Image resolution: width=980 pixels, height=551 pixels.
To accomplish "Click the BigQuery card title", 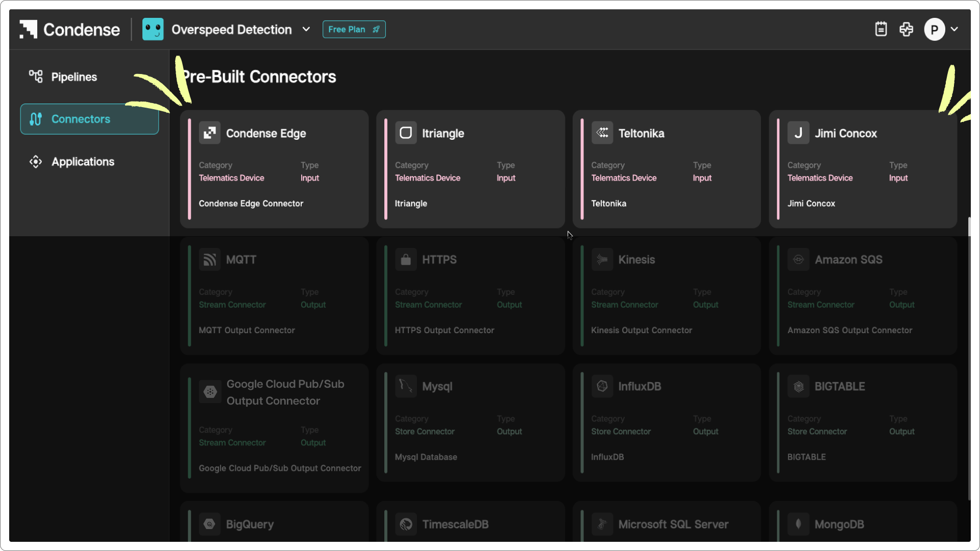I will click(250, 524).
